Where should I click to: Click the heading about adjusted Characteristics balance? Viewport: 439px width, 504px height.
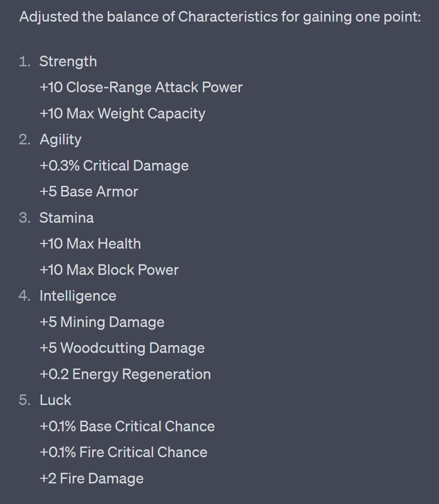coord(220,17)
